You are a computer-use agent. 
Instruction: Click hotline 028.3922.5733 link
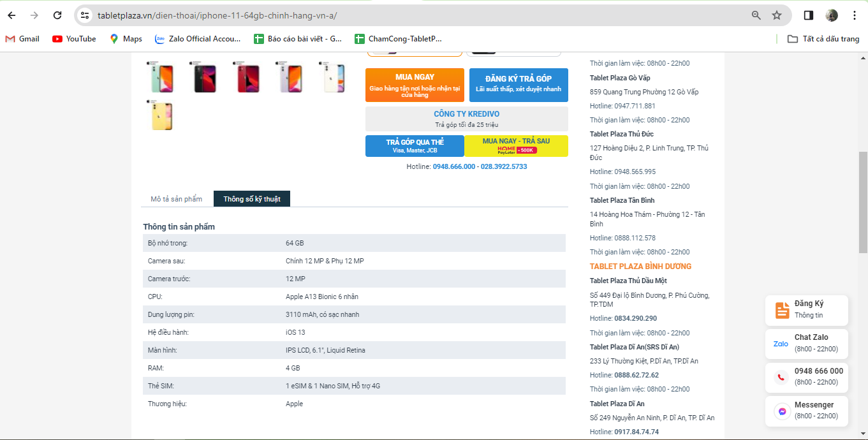504,166
